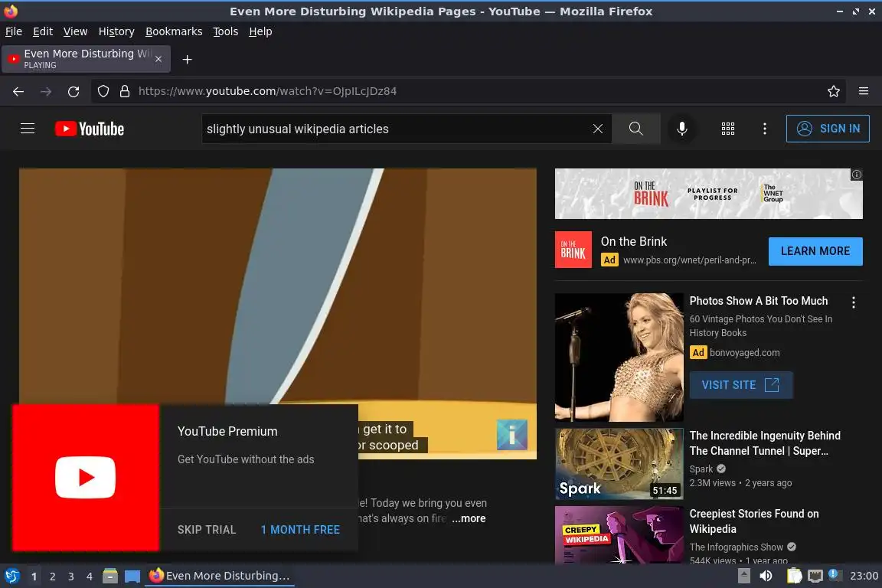This screenshot has height=588, width=882.
Task: Open the View menu
Action: tap(75, 31)
